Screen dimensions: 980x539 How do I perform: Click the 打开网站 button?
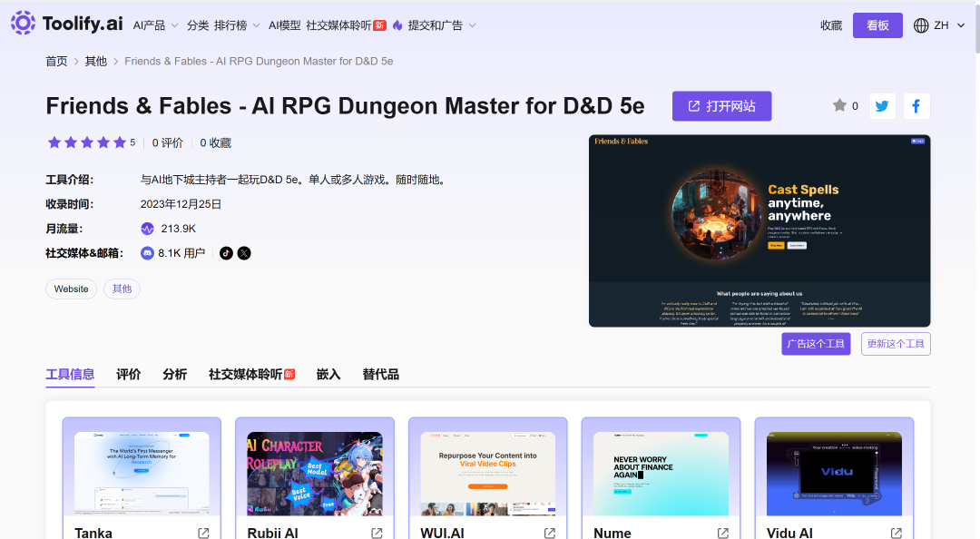point(722,106)
